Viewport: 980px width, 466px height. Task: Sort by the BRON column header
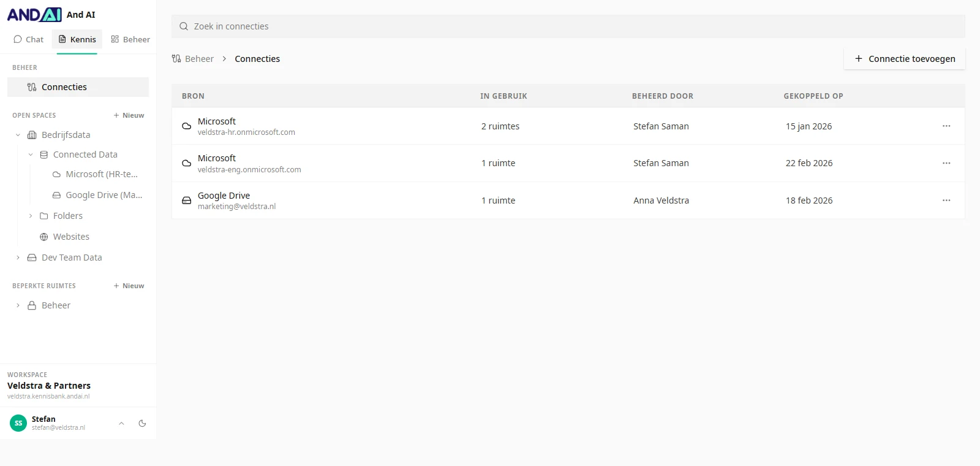coord(193,96)
